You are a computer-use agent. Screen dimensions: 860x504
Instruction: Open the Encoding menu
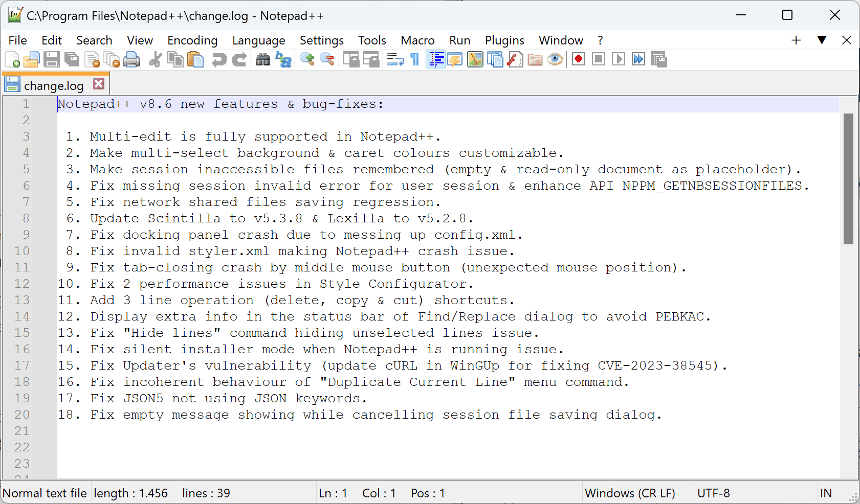192,40
